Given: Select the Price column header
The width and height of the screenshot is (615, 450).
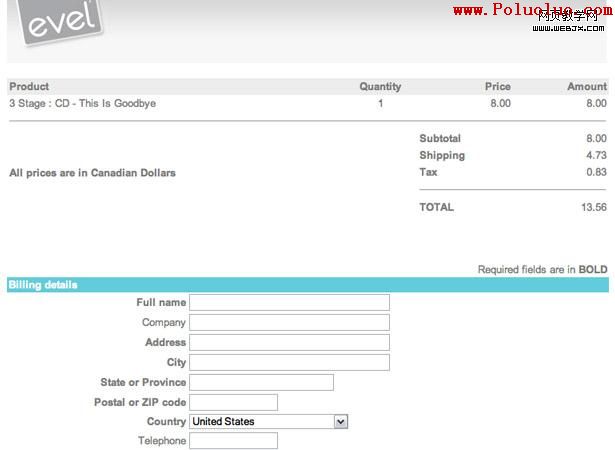Looking at the screenshot, I should point(497,87).
